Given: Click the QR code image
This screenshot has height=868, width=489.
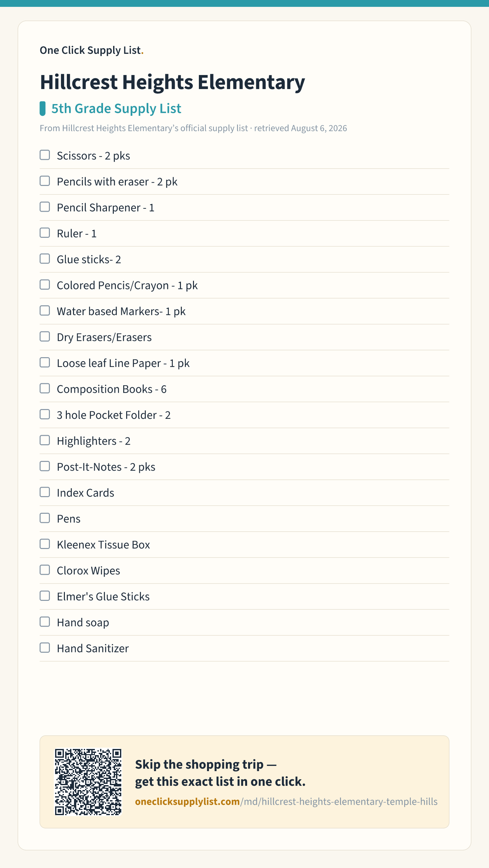Looking at the screenshot, I should 88,782.
